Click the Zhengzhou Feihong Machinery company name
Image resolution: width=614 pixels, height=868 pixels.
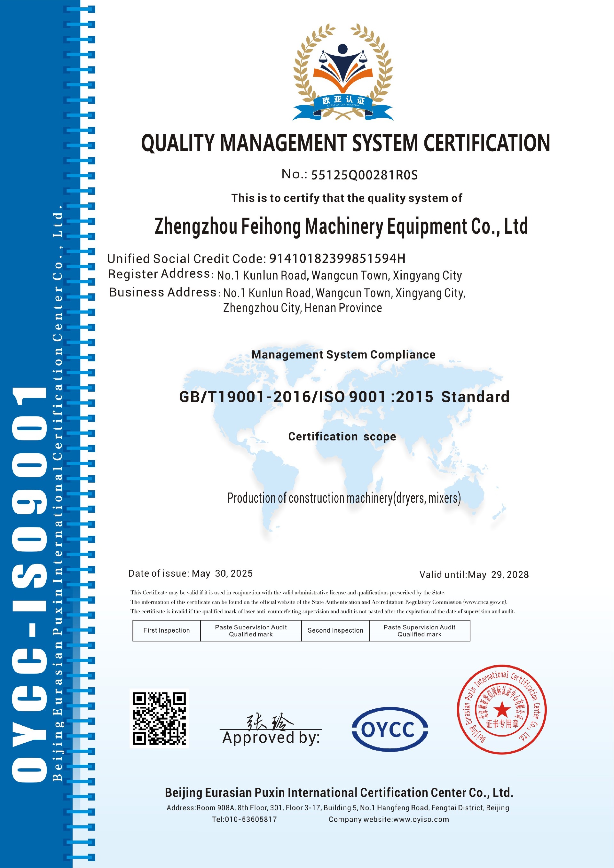(341, 226)
